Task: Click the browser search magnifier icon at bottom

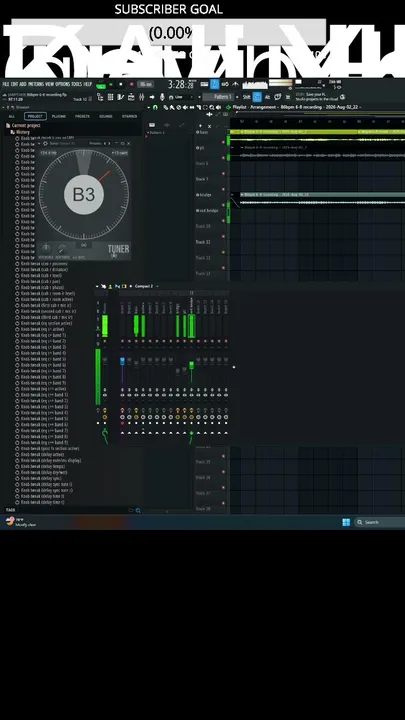Action: pyautogui.click(x=138, y=510)
